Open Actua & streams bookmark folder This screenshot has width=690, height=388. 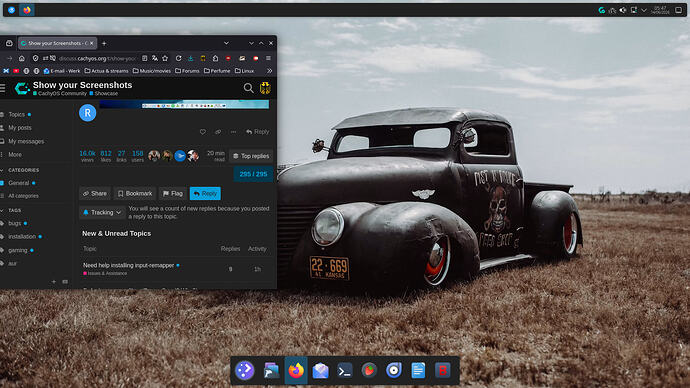(x=106, y=70)
